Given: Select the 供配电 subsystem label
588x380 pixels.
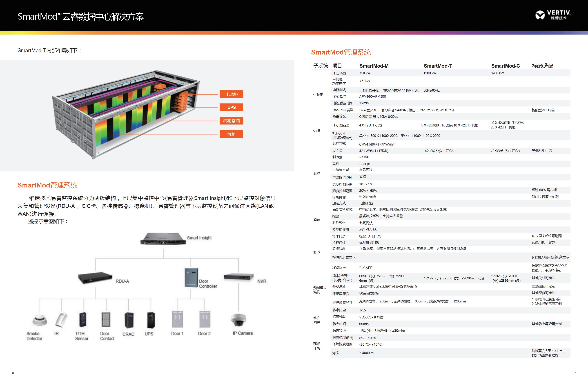Looking at the screenshot, I should coord(318,95).
